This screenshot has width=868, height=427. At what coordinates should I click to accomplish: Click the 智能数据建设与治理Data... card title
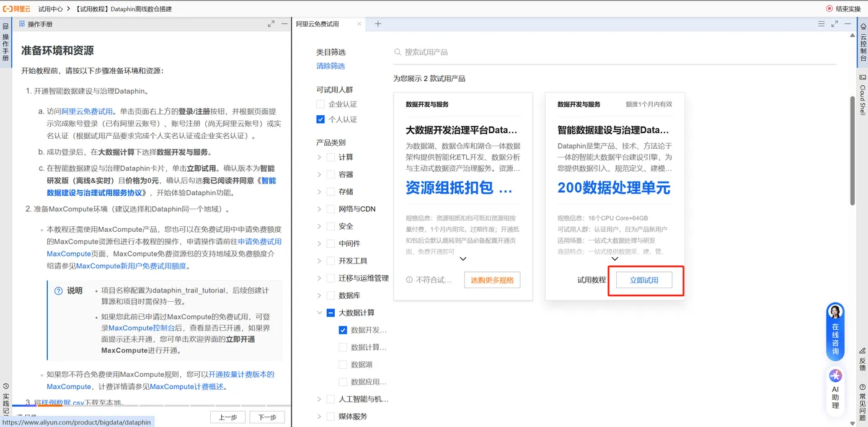point(613,131)
